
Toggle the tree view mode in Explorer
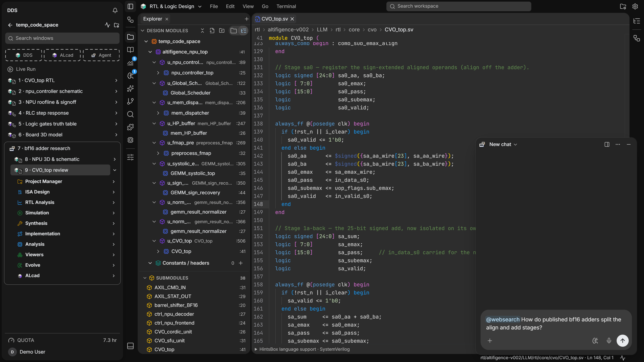point(244,31)
